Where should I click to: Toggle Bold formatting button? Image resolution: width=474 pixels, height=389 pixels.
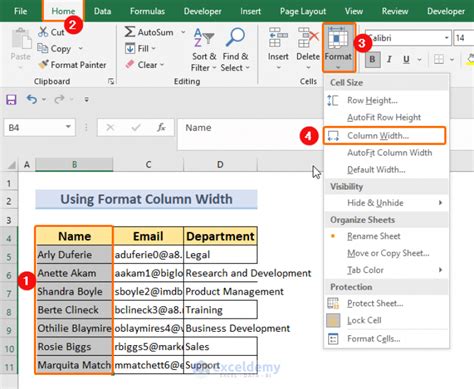373,60
